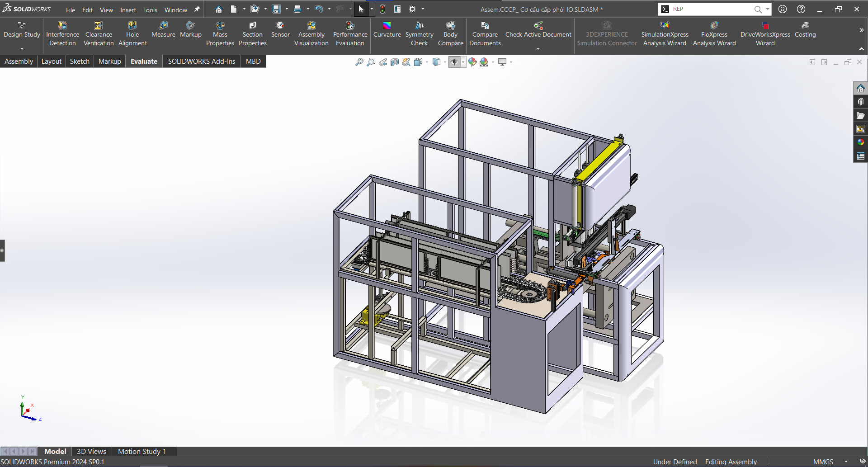Pin the menu bar with pushpin
This screenshot has width=868, height=467.
pos(197,9)
